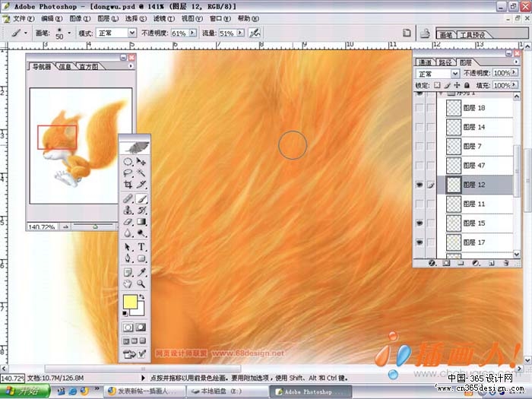Reset default foreground and background colors
Viewport: 532px width, 399px height.
coord(125,313)
